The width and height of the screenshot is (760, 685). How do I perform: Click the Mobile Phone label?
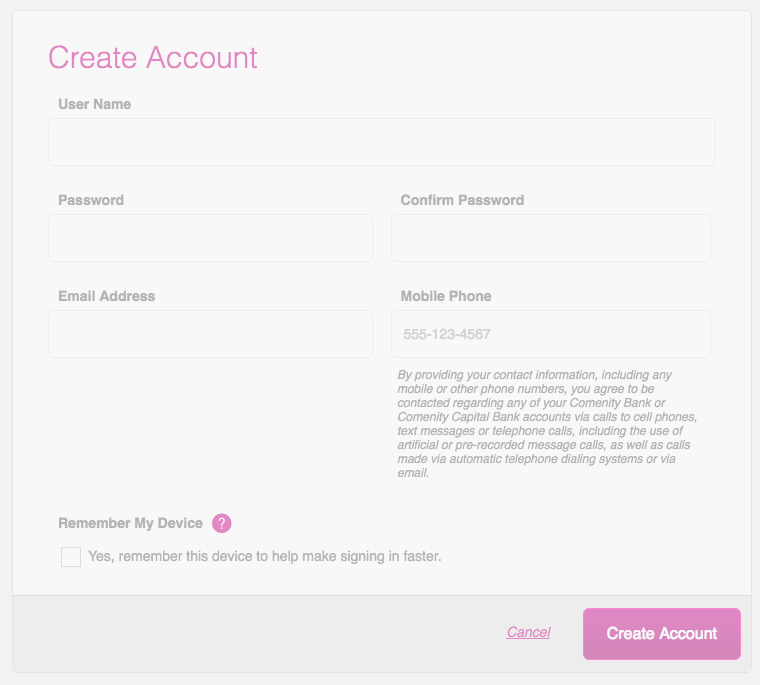pyautogui.click(x=446, y=296)
